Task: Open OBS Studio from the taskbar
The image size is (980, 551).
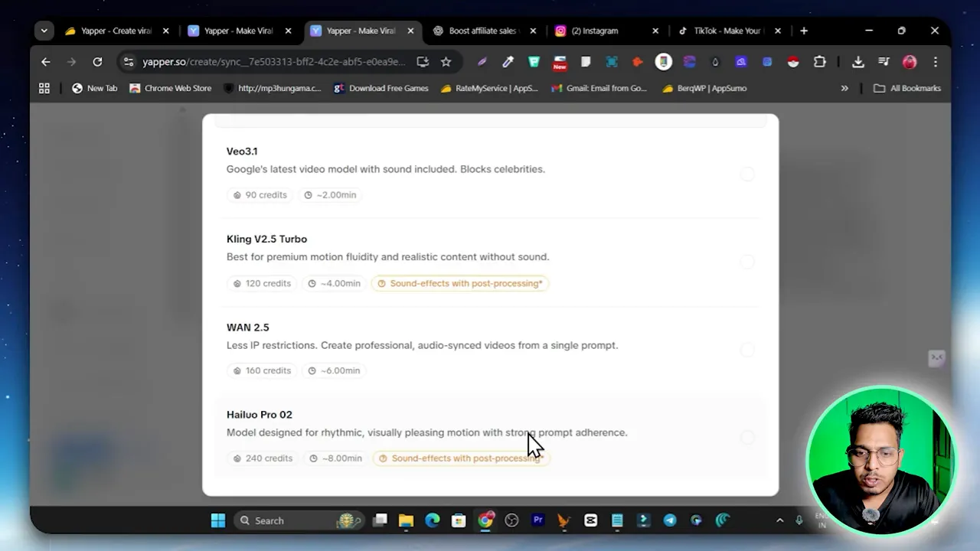Action: [511, 520]
